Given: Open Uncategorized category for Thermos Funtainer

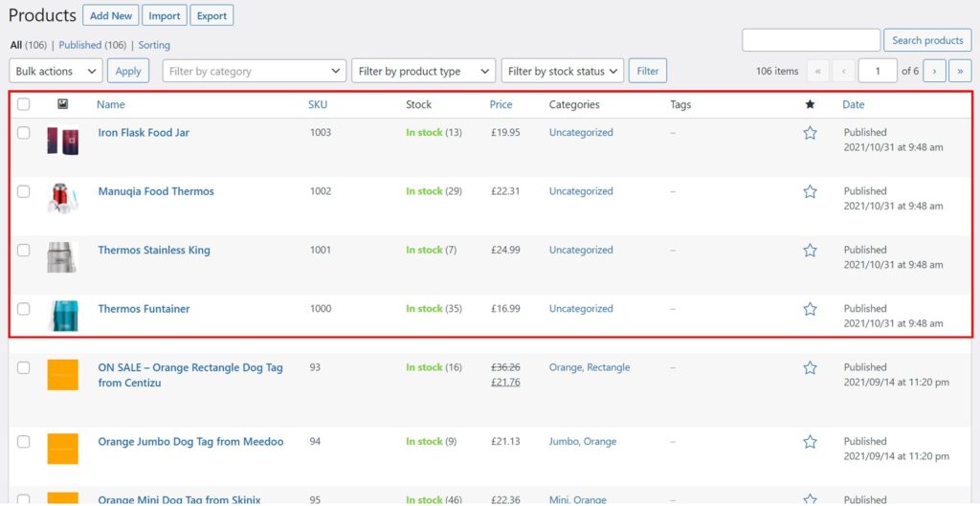Looking at the screenshot, I should pyautogui.click(x=581, y=309).
